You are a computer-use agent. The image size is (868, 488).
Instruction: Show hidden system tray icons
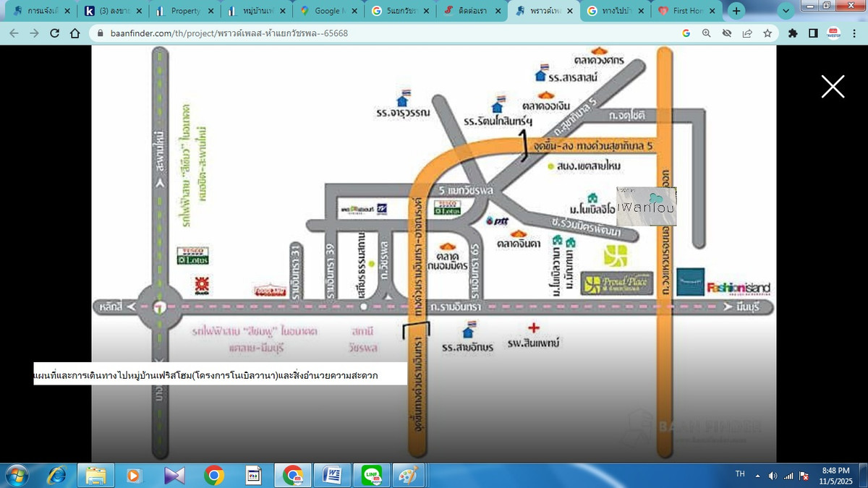point(758,475)
